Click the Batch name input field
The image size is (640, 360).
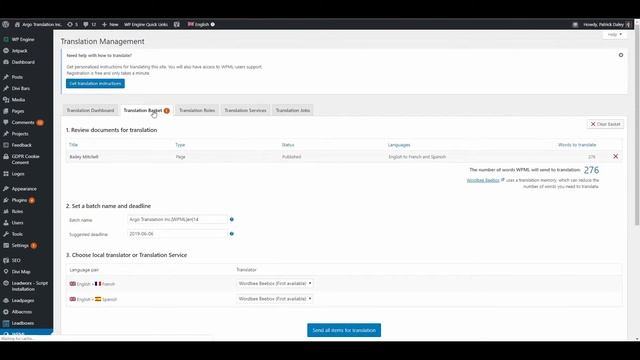point(177,220)
